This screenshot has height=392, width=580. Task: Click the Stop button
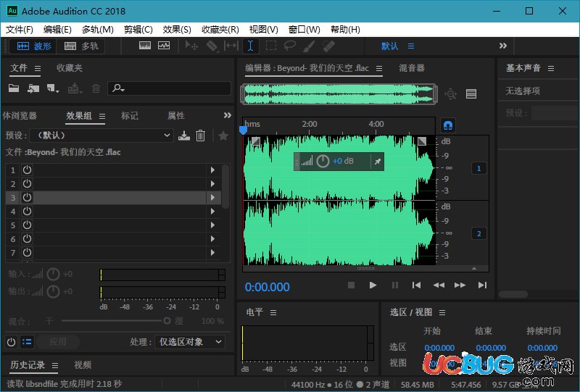352,285
